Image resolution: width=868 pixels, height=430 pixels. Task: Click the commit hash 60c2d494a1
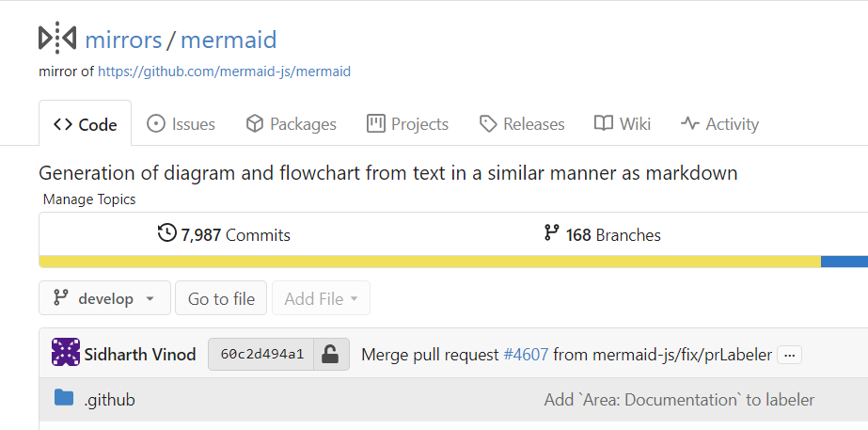pos(261,354)
